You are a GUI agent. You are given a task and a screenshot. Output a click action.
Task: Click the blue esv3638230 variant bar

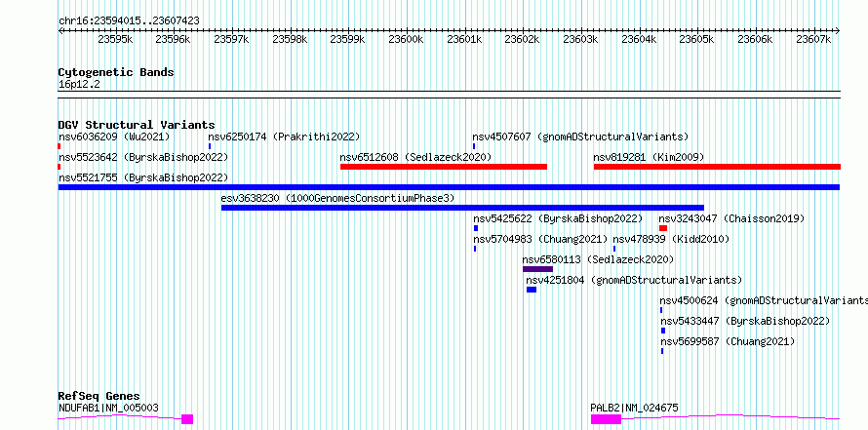click(462, 208)
